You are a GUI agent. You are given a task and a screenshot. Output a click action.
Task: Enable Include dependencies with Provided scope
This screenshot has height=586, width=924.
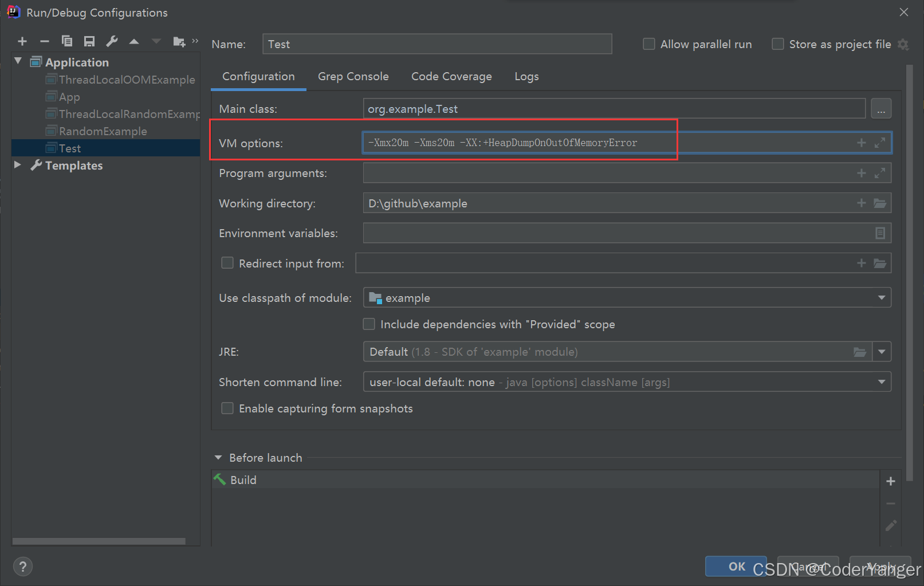coord(369,324)
